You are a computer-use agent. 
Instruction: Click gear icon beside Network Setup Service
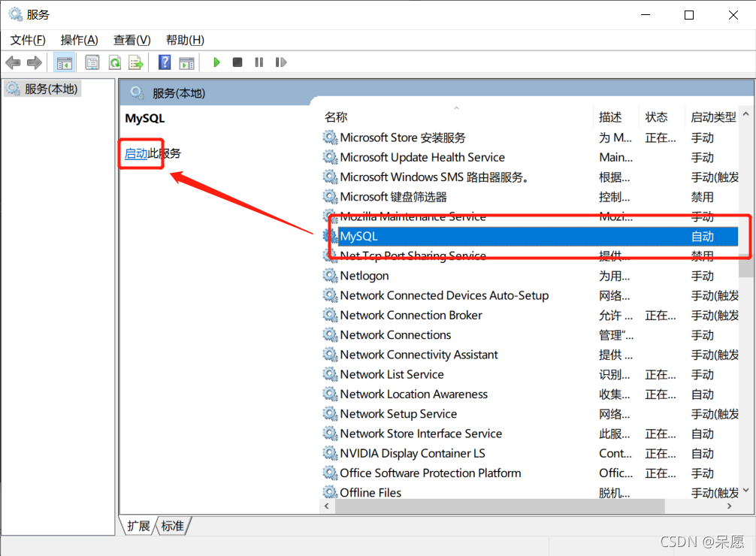tap(330, 414)
